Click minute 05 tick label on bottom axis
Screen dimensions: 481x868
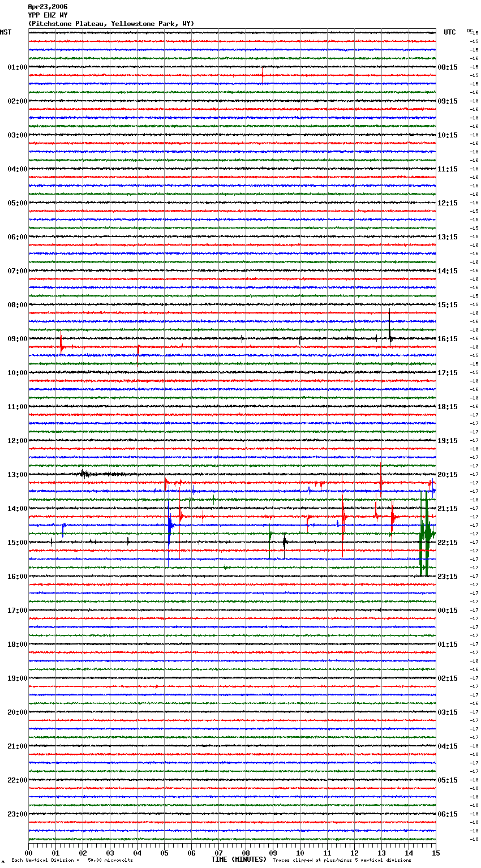tap(165, 853)
